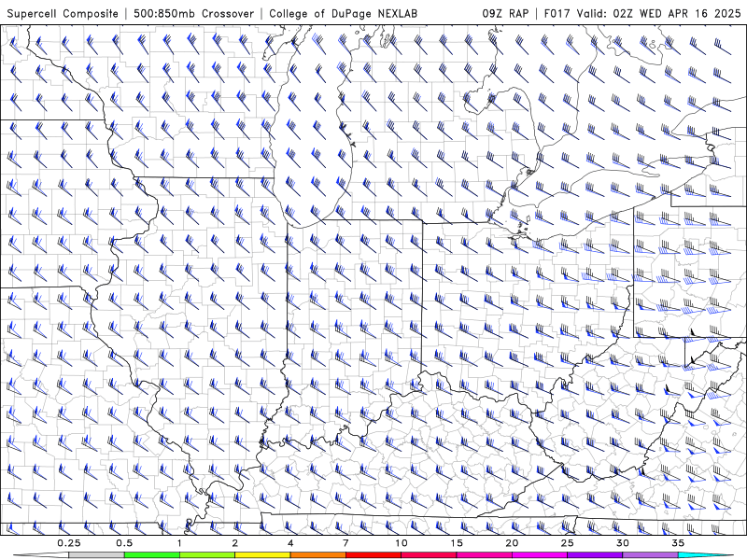Click 'F017 Valid: 02Z WED APR 16 2025'
The height and width of the screenshot is (560, 747).
tap(642, 14)
